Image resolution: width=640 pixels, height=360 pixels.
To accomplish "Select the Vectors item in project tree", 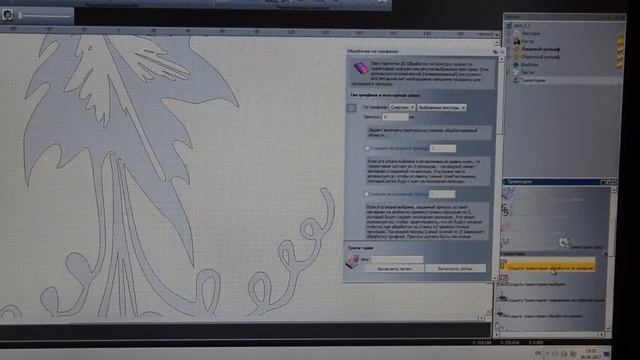I will point(531,33).
